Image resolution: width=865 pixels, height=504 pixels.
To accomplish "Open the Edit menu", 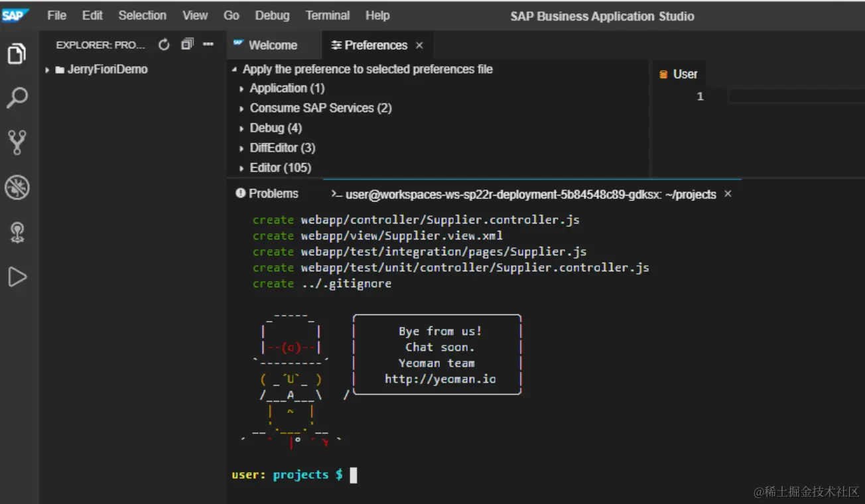I will click(x=92, y=15).
